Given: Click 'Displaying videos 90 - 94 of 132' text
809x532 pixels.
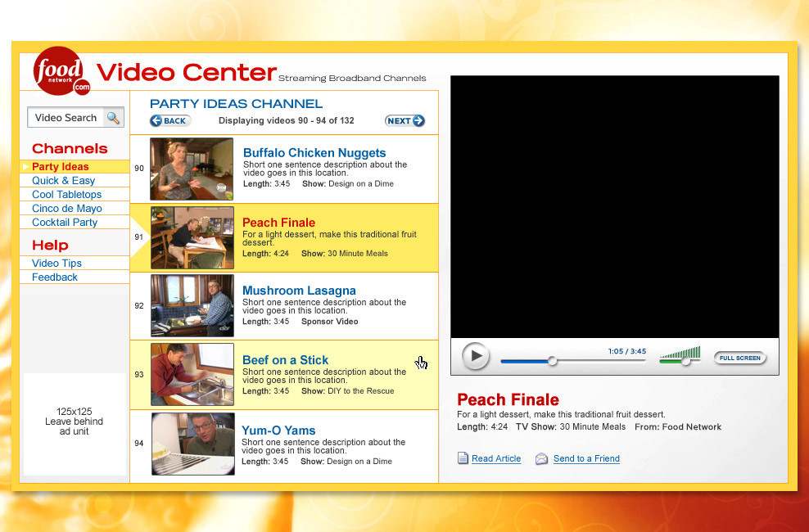Looking at the screenshot, I should 287,120.
